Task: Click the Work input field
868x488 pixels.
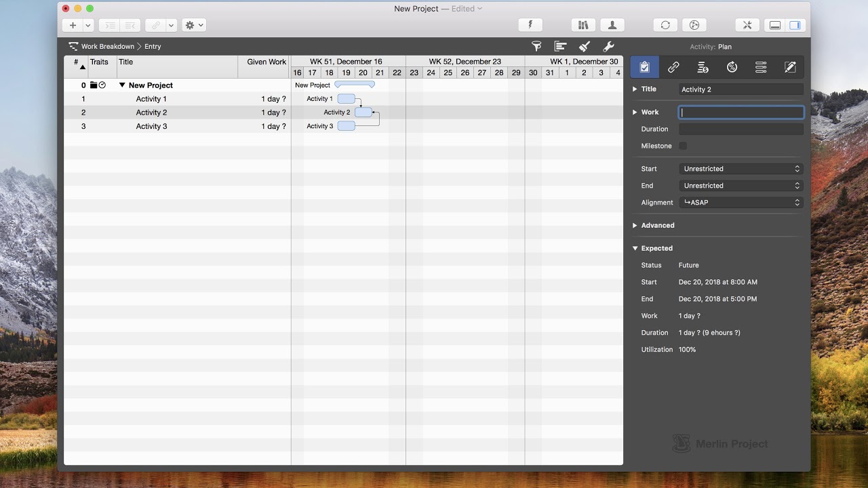Action: pyautogui.click(x=741, y=113)
